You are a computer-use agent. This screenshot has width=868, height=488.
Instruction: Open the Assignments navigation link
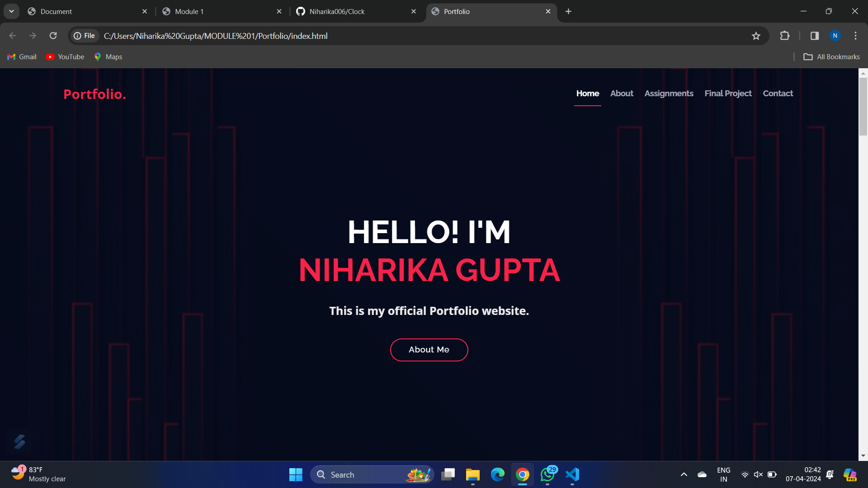point(669,94)
